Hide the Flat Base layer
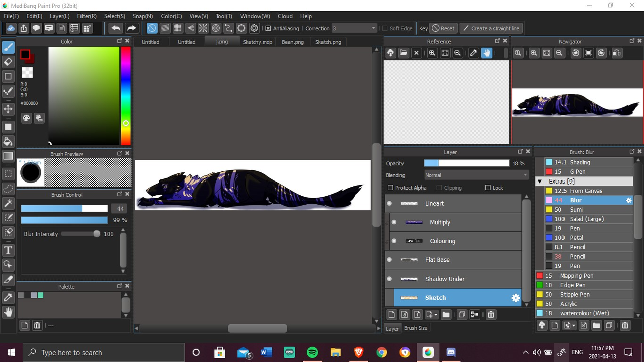The image size is (644, 362). (x=389, y=260)
